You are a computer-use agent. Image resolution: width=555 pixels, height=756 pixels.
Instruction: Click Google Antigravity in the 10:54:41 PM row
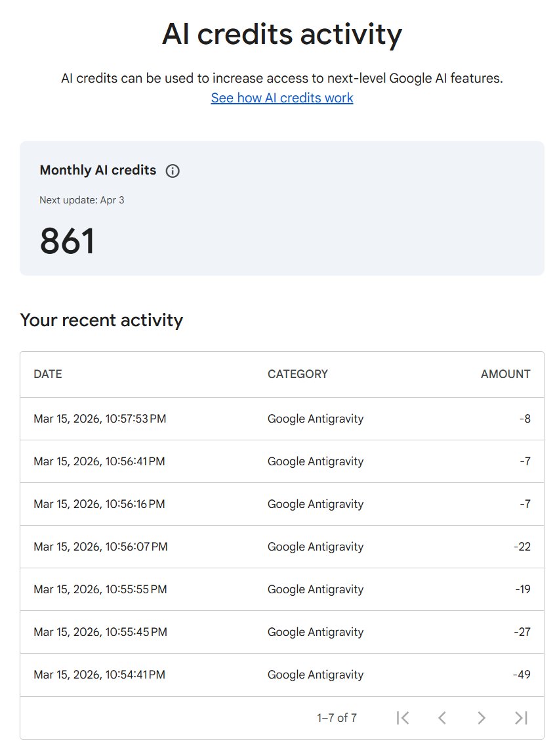click(x=316, y=675)
